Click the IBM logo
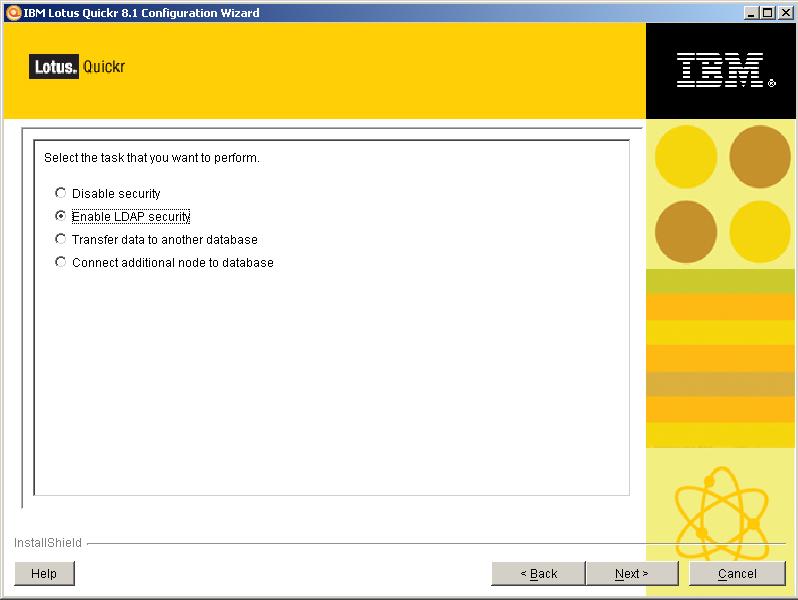 click(x=725, y=70)
